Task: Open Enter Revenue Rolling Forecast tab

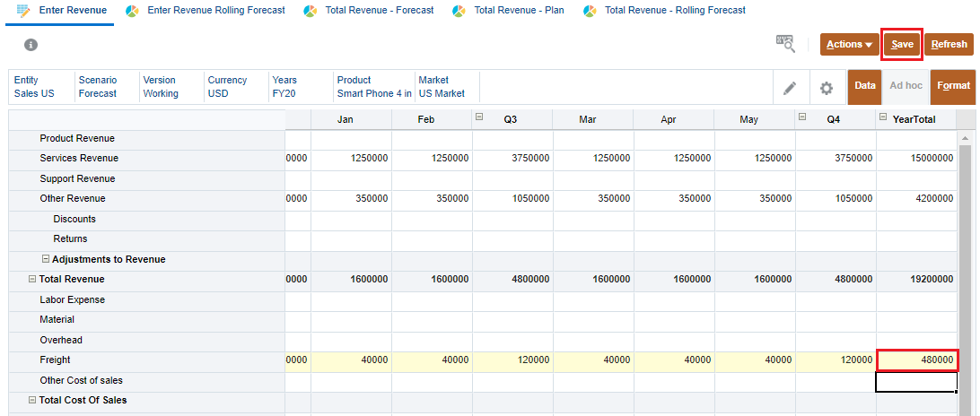Action: coord(216,11)
